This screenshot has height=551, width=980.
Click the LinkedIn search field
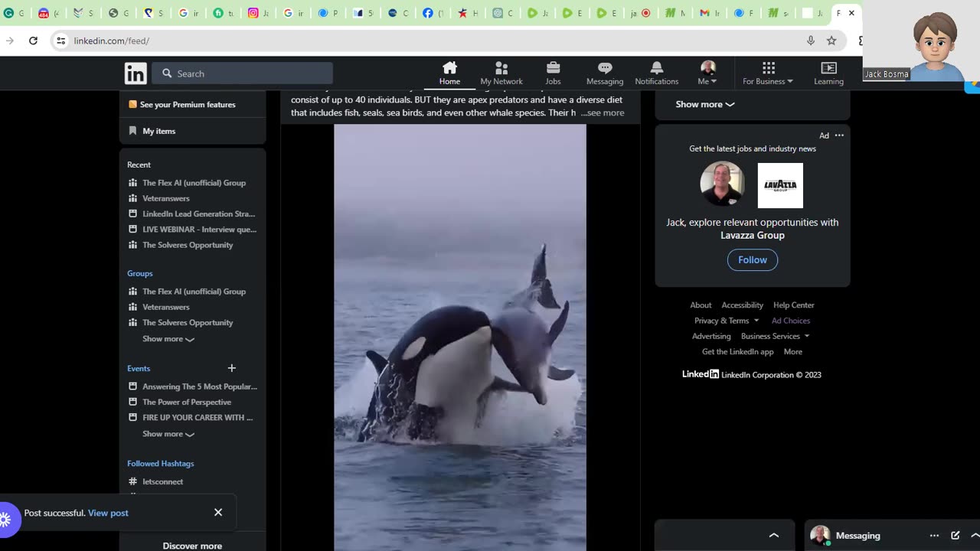242,73
